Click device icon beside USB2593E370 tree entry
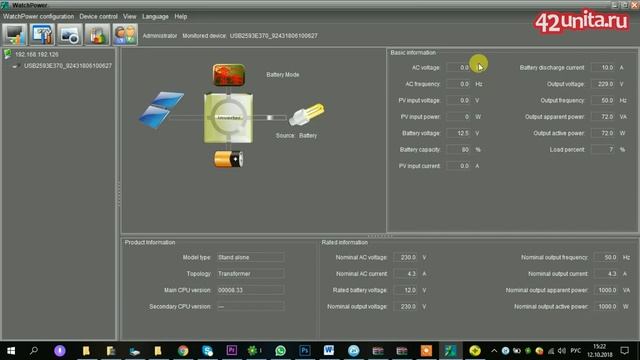640x360 pixels. coord(16,66)
